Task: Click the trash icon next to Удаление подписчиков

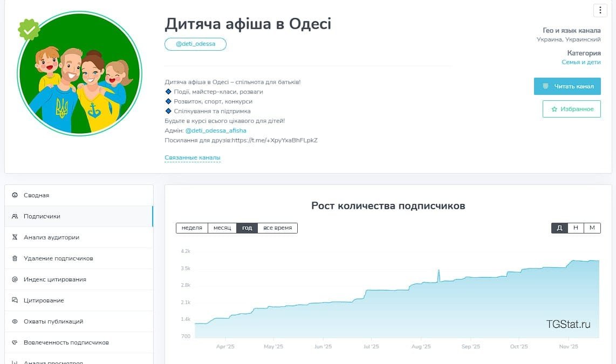Action: (16, 258)
